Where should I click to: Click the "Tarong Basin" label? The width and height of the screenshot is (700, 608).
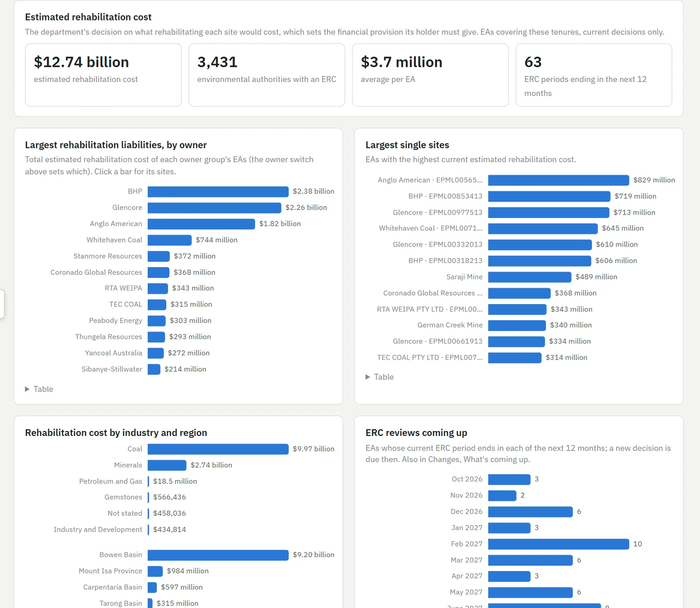[x=121, y=603]
